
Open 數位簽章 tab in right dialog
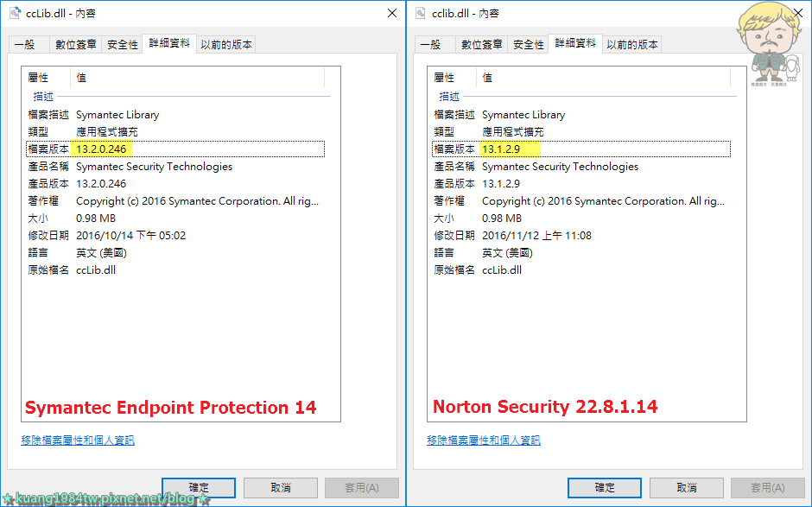point(482,45)
